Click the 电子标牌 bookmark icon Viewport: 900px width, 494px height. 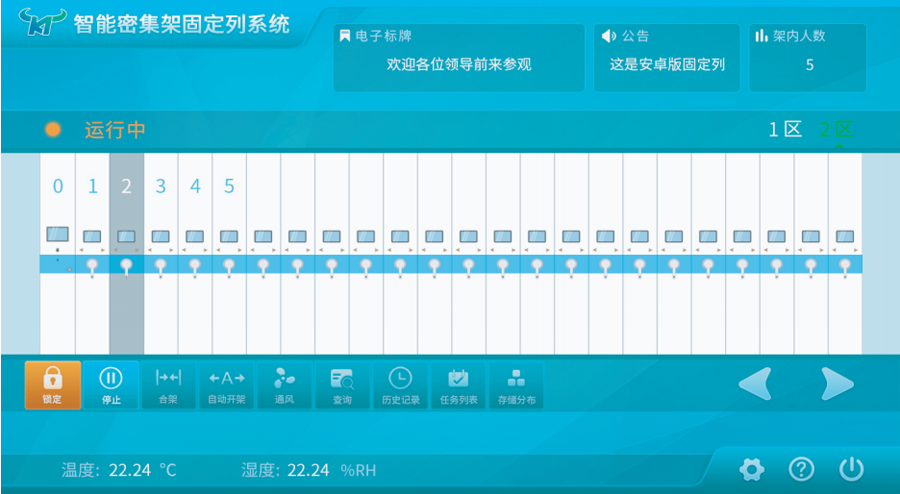(x=345, y=37)
